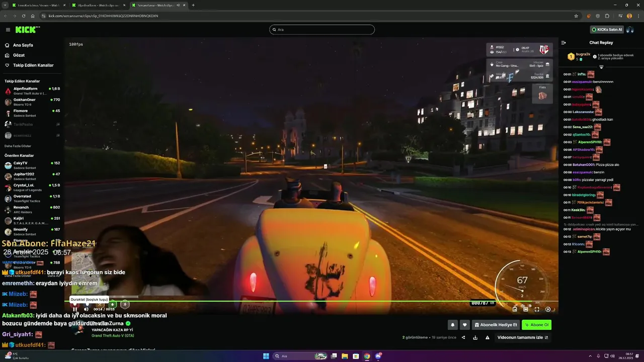The width and height of the screenshot is (644, 362).
Task: Open Grand Theft Auto V category link
Action: (113, 335)
